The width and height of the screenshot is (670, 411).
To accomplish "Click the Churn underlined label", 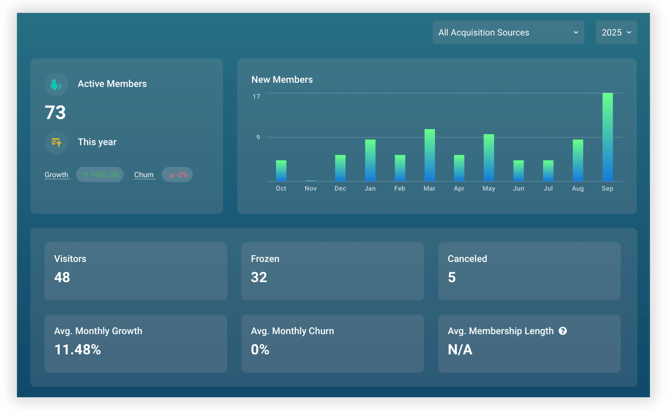I will [x=144, y=175].
